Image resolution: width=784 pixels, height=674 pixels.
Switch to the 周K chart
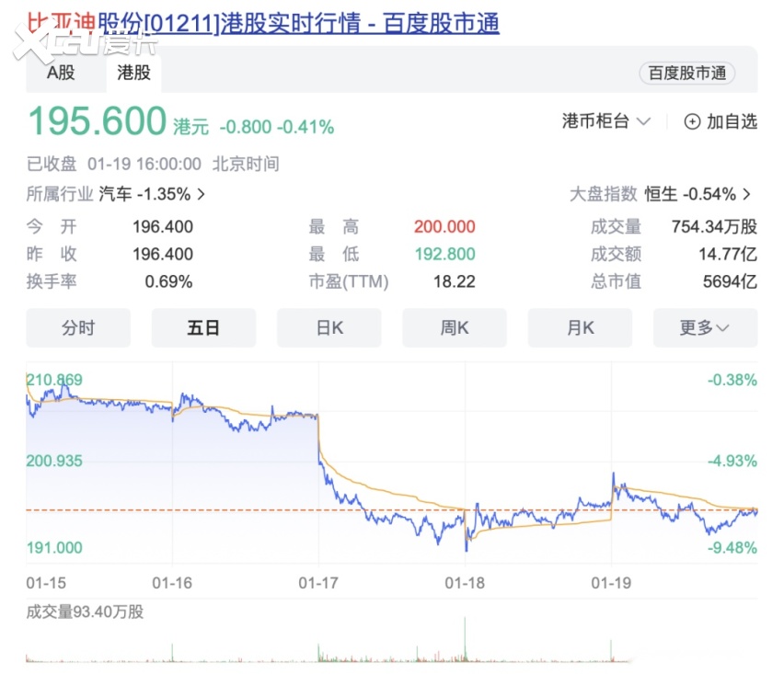[455, 328]
